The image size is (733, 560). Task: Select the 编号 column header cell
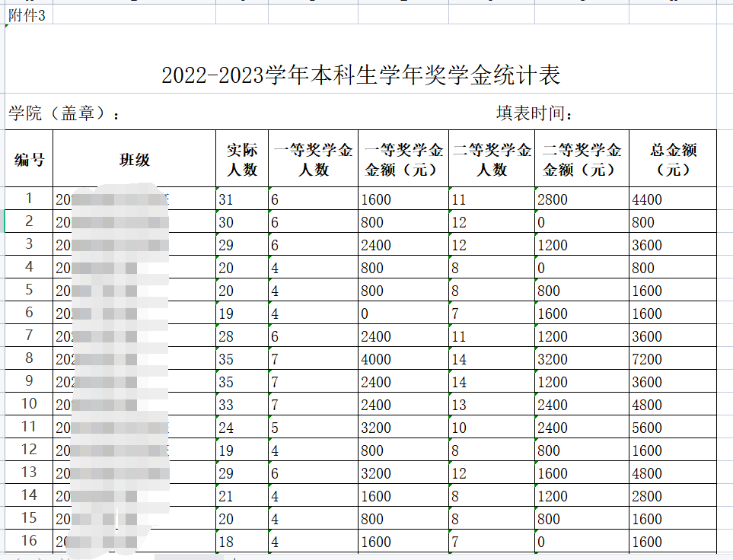29,159
